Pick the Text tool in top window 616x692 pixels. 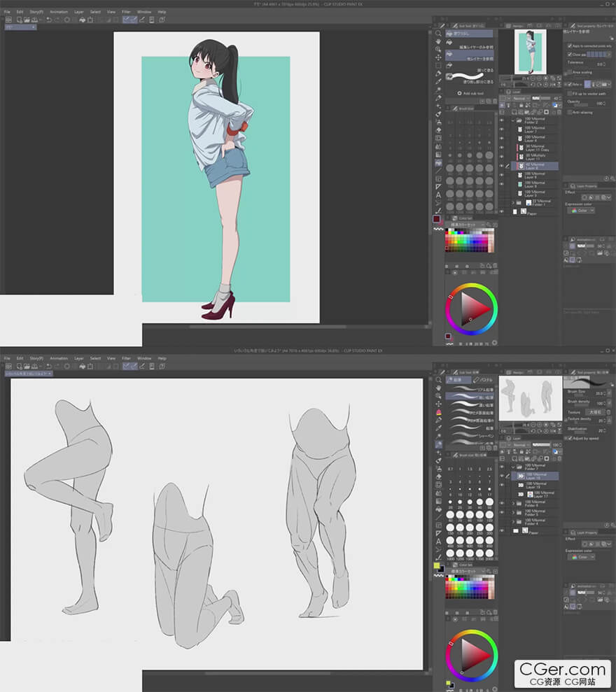438,195
